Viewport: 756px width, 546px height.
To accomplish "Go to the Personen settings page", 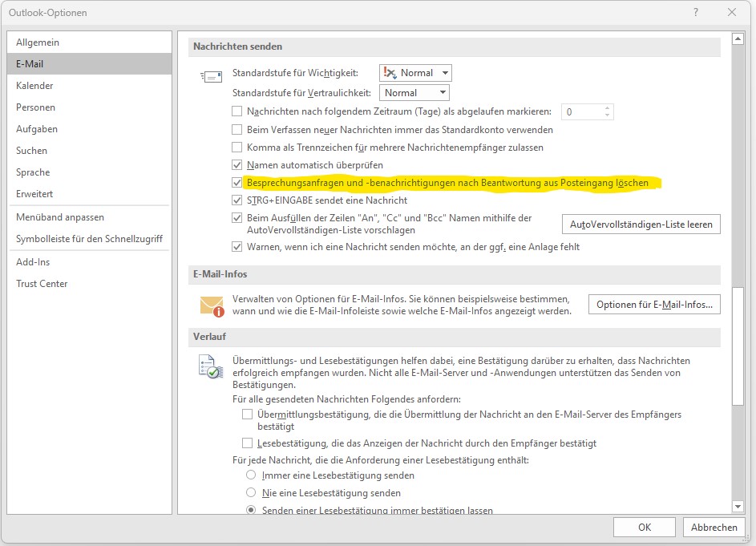I will tap(89, 107).
